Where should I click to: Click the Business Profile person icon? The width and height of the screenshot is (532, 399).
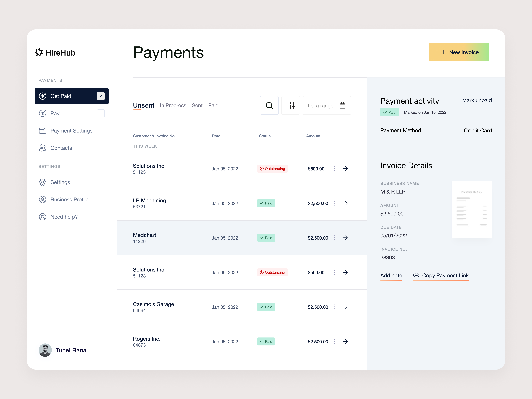(x=43, y=199)
